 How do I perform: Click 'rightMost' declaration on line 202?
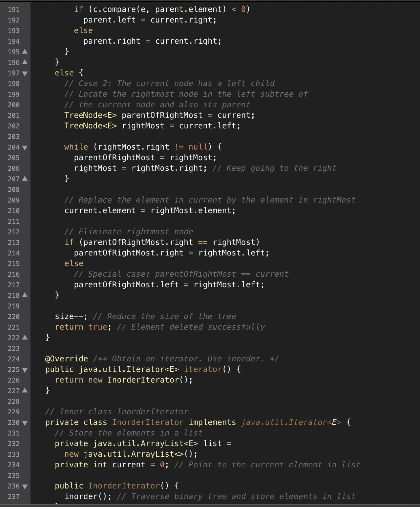143,126
